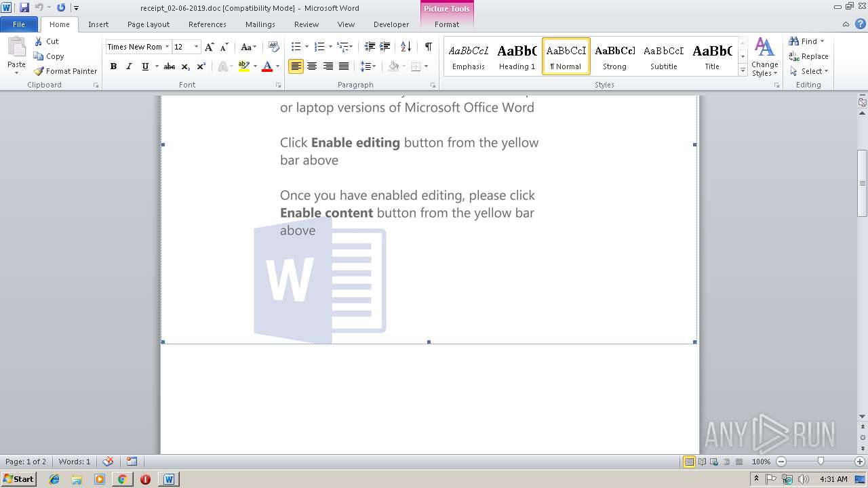Viewport: 868px width, 488px height.
Task: Click the proofing errors icon in status bar
Action: coord(108,462)
